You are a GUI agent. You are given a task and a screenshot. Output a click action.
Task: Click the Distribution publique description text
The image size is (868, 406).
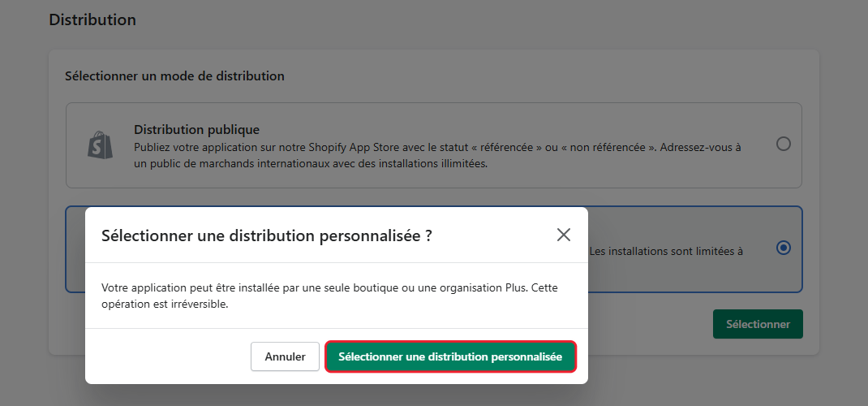[x=437, y=156]
